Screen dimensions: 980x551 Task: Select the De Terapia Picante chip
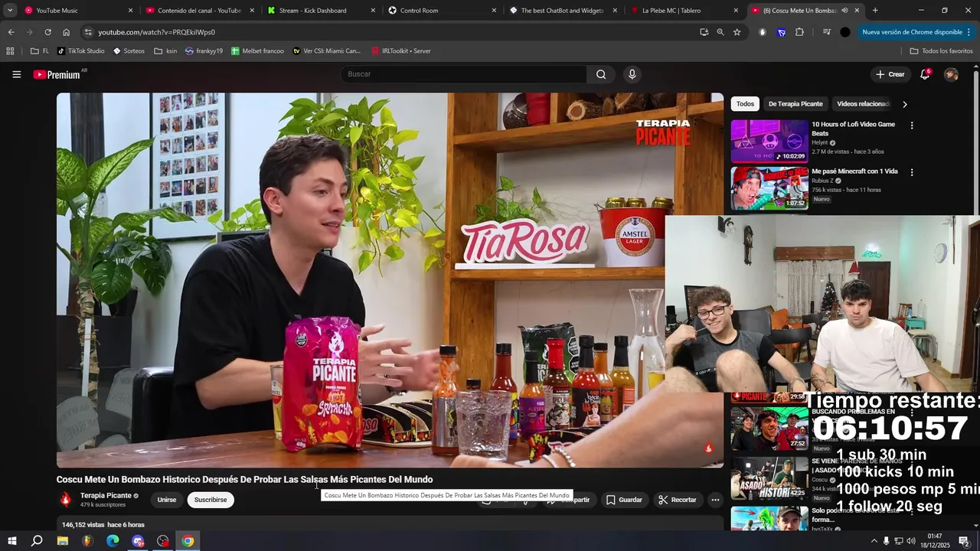click(x=795, y=104)
